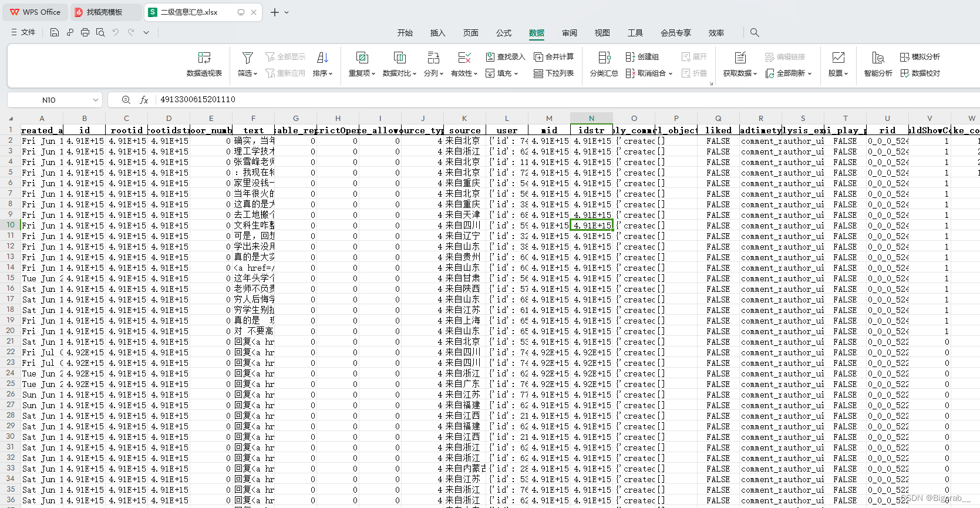Open the 文件 file menu
The width and height of the screenshot is (980, 508).
[x=23, y=33]
